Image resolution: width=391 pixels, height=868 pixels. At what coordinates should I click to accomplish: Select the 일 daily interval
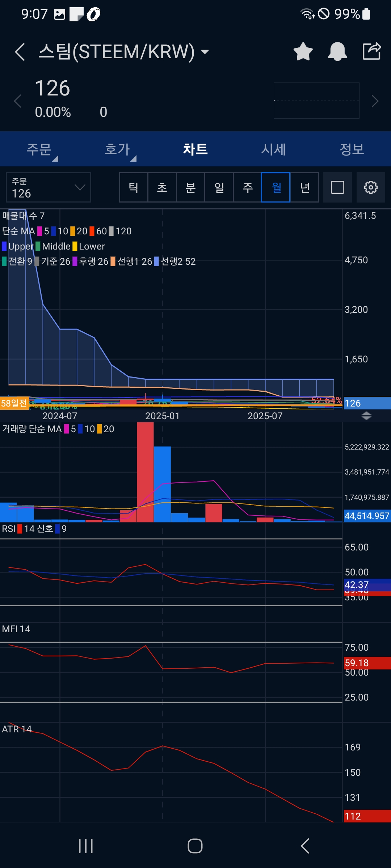(x=219, y=187)
